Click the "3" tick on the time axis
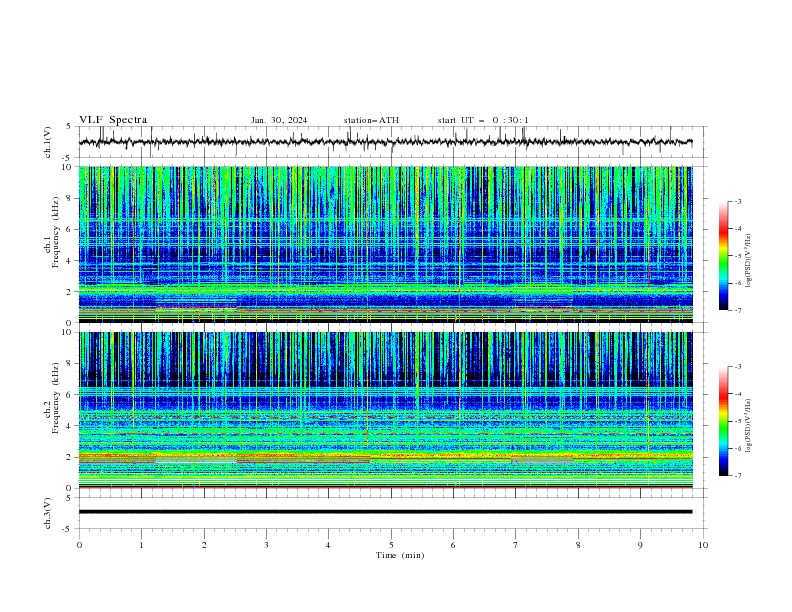 [266, 545]
